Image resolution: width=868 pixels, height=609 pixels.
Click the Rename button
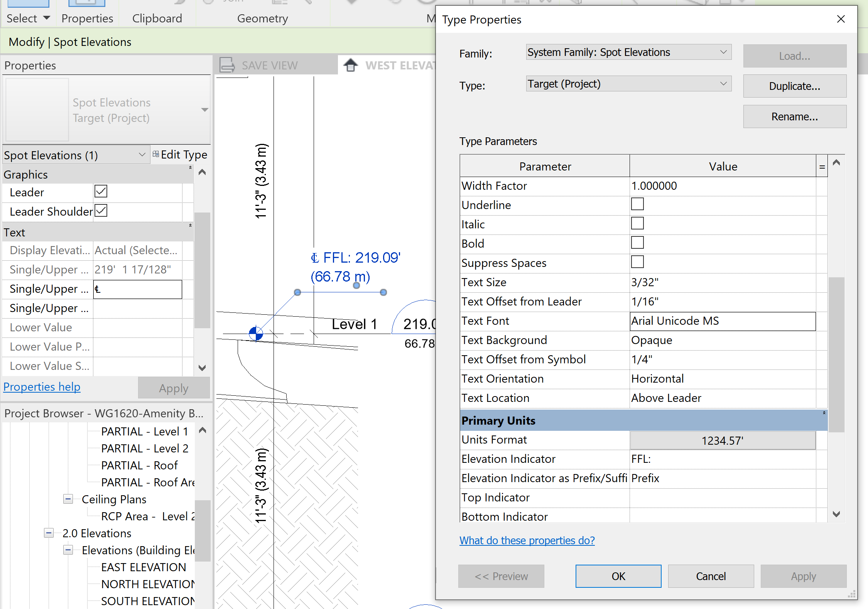pyautogui.click(x=794, y=116)
